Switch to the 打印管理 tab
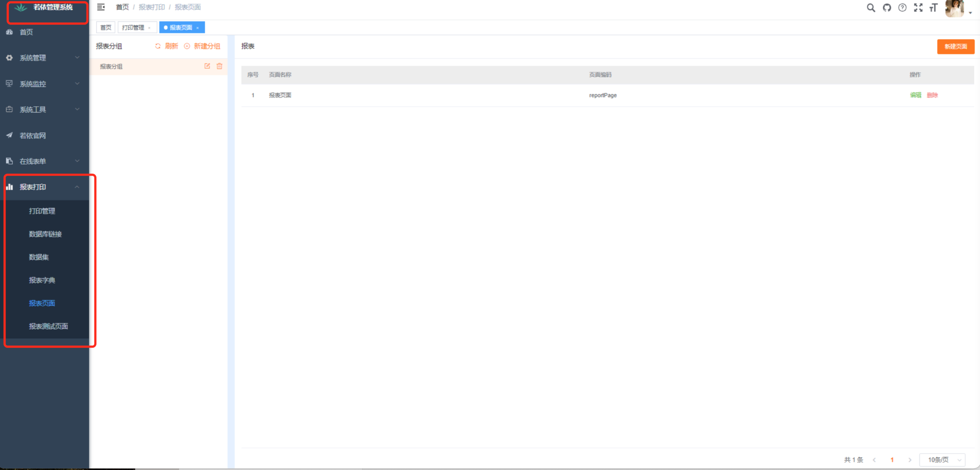This screenshot has height=470, width=980. (133, 28)
